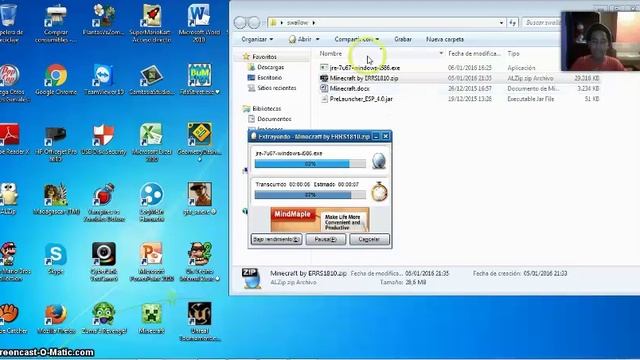640x360 pixels.
Task: Select the Plants vs Zombies desktop icon
Action: tap(104, 20)
